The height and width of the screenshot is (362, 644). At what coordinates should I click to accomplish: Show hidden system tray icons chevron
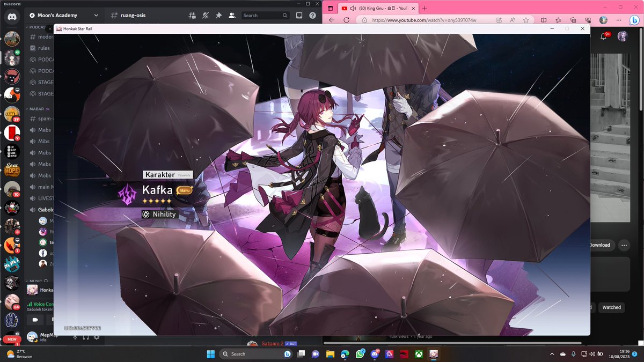click(x=552, y=354)
